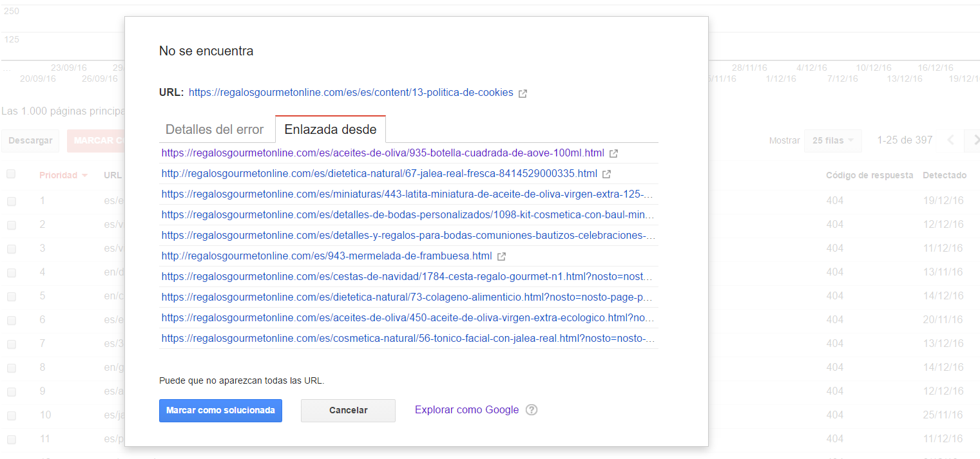Click help question mark next to Explorar como Google
Screen dimensions: 980x459
coord(532,410)
